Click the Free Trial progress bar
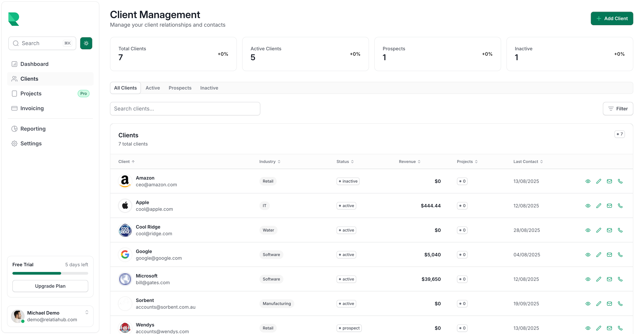Screen dimensions: 644x334 click(x=50, y=273)
